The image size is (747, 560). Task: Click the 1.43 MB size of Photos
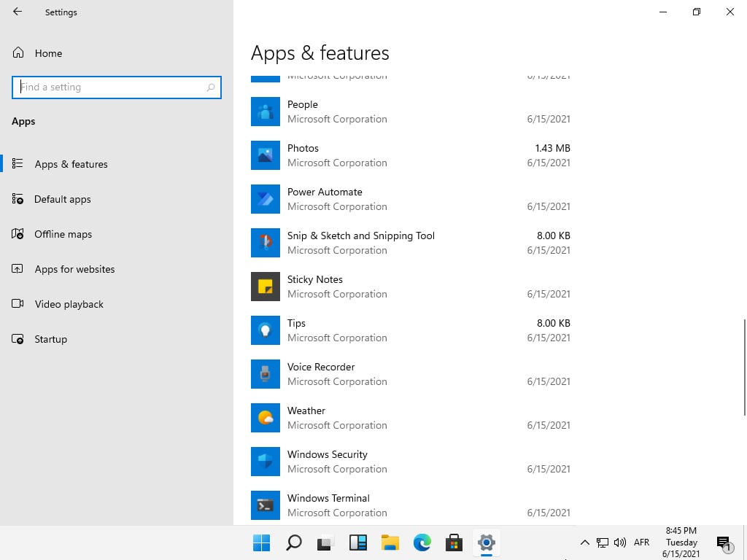[552, 148]
